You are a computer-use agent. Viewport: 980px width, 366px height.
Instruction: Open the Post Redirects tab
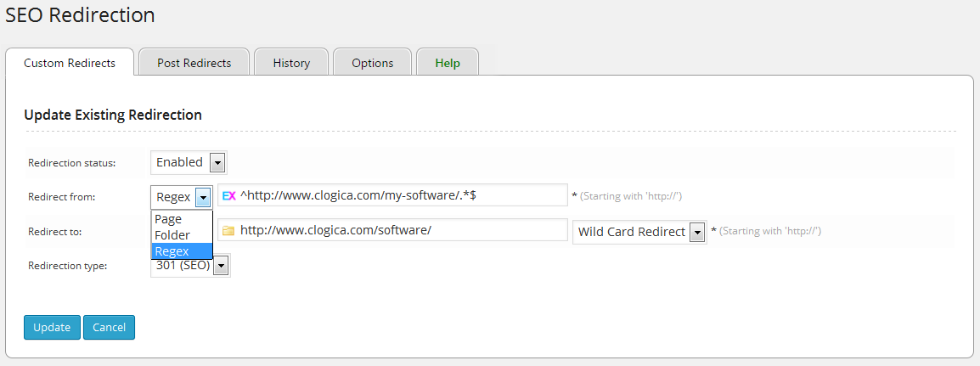click(x=194, y=63)
